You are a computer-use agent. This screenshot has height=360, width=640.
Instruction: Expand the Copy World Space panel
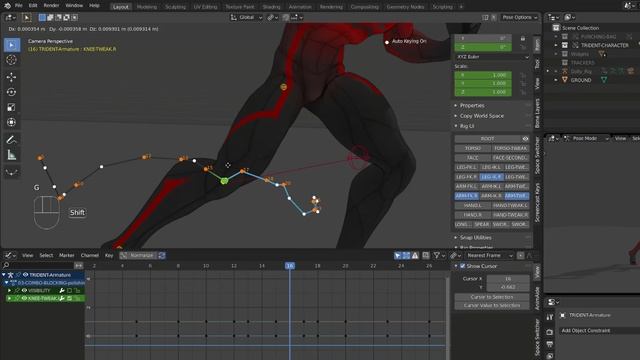click(x=481, y=116)
